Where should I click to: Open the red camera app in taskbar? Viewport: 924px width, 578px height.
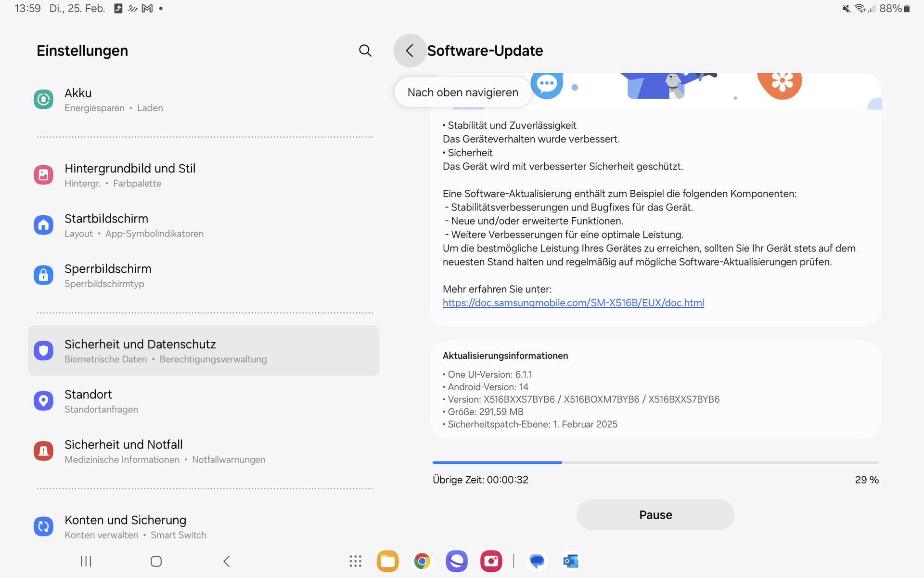tap(491, 561)
